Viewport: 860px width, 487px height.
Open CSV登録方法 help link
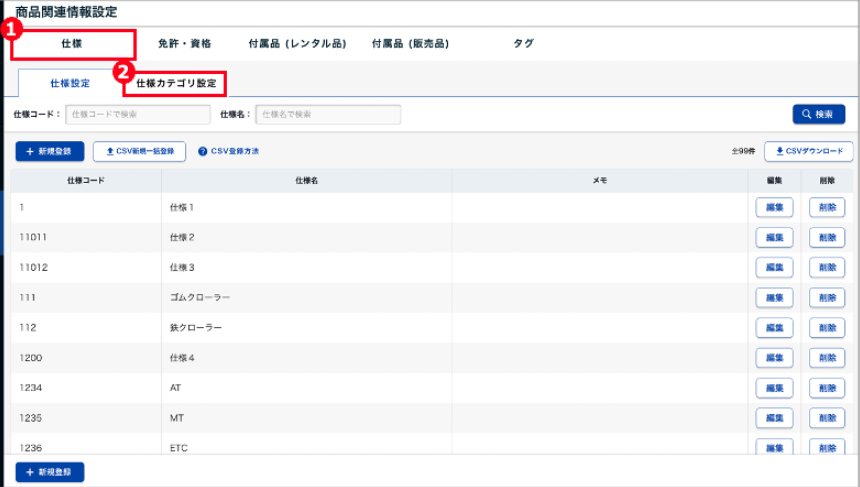[229, 151]
